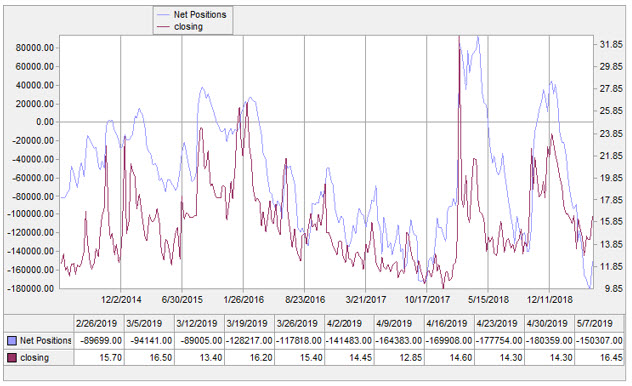Viewport: 632px width, 386px height.
Task: Click the closing legend entry
Action: pos(180,27)
